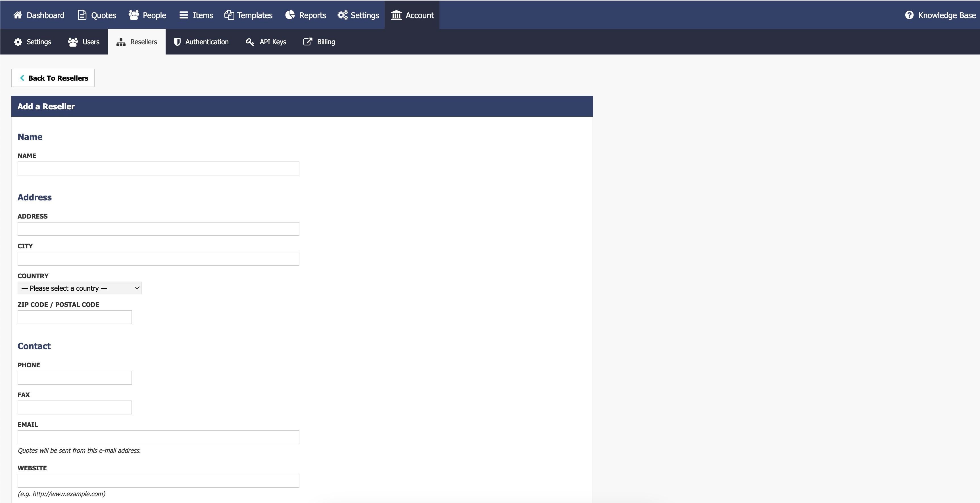Viewport: 980px width, 503px height.
Task: Navigate to Templates
Action: click(249, 15)
